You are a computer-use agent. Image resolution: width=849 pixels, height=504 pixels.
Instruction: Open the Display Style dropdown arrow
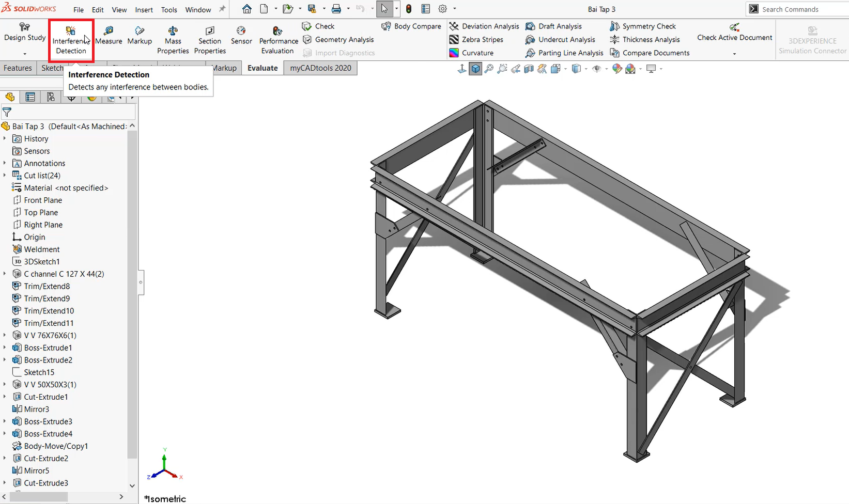585,69
